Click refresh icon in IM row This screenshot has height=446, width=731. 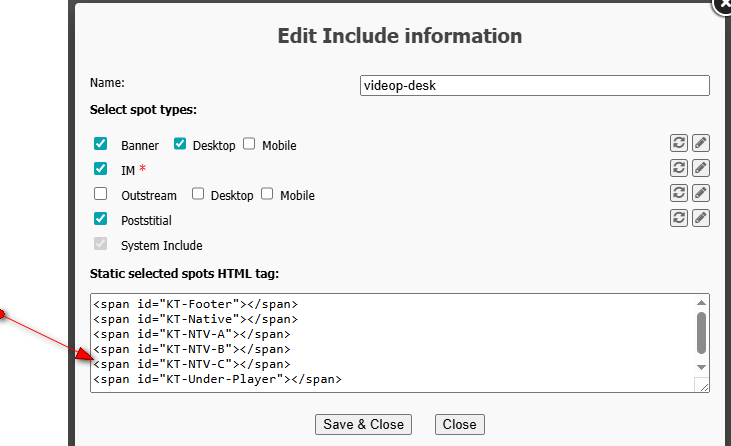pos(679,168)
